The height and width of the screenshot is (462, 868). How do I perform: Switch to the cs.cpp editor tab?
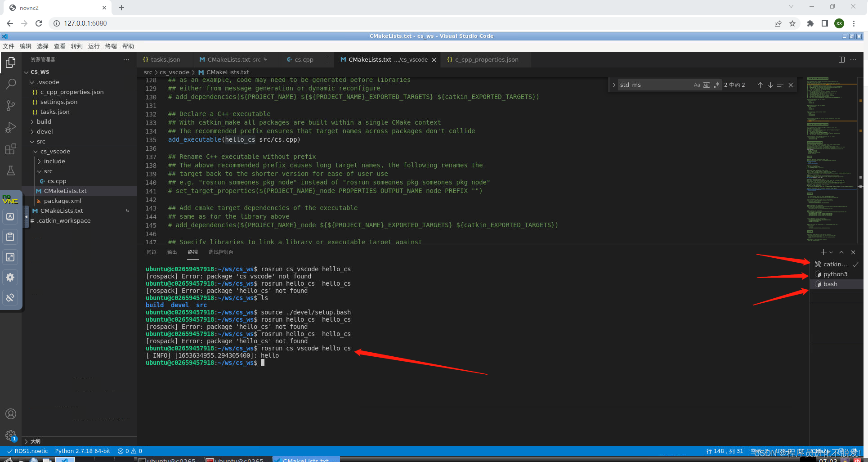pos(304,60)
